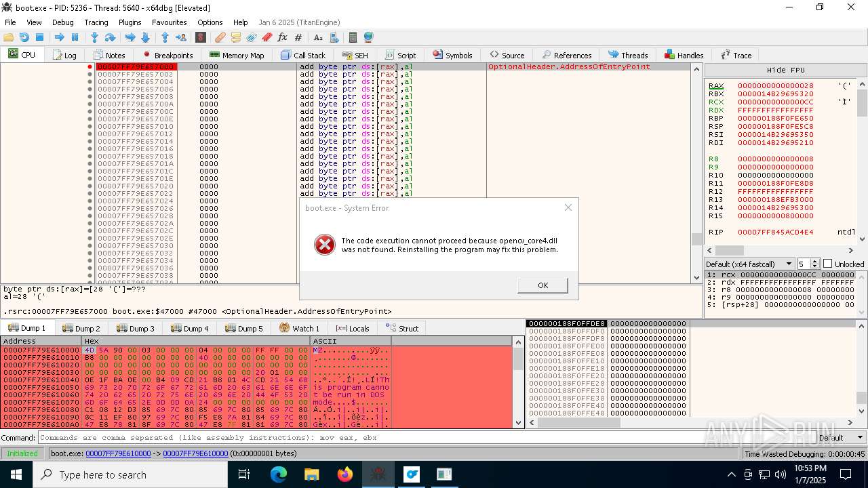Click the Trace into toolbar icon

coord(130,37)
